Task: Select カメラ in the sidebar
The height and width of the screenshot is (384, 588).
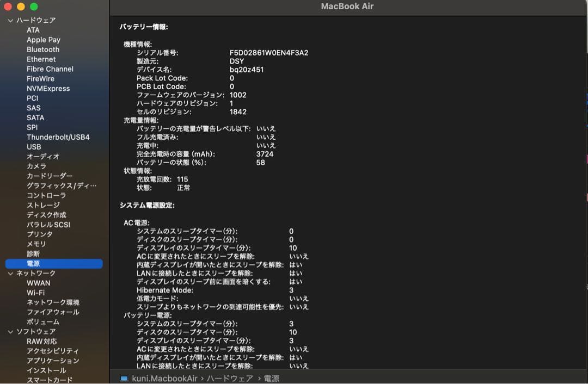Action: 36,166
